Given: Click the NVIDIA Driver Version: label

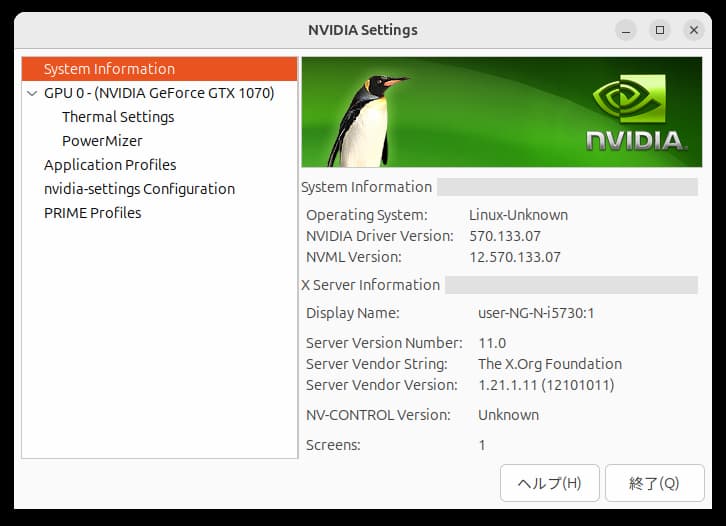Looking at the screenshot, I should click(x=380, y=236).
